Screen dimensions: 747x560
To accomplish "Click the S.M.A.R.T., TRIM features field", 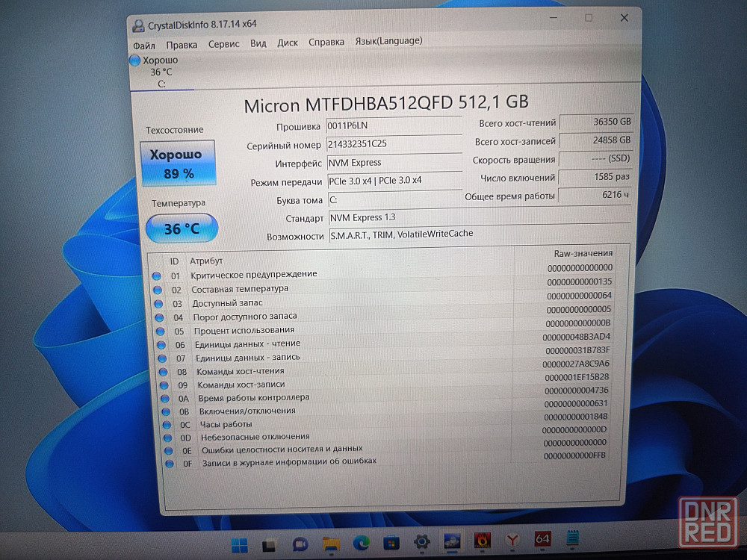I will (480, 234).
